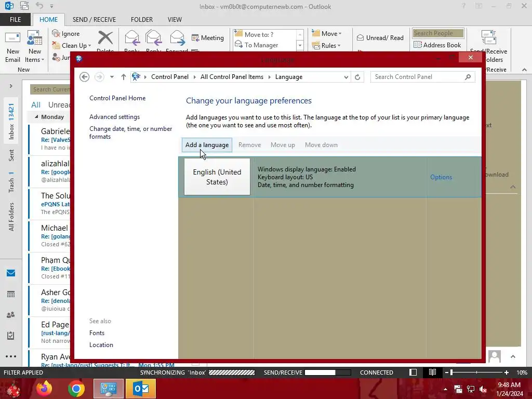Viewport: 532px width, 399px height.
Task: Collapse the Outlook ribbon with caret
Action: [524, 70]
